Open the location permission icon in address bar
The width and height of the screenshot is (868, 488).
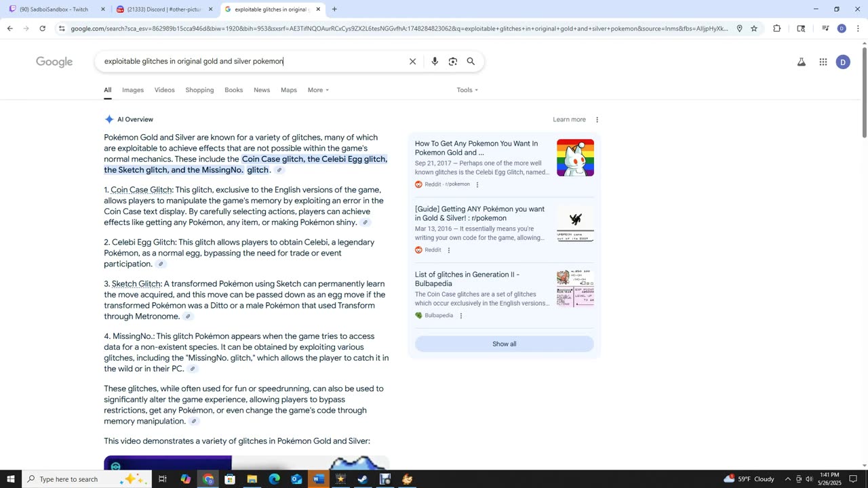739,28
